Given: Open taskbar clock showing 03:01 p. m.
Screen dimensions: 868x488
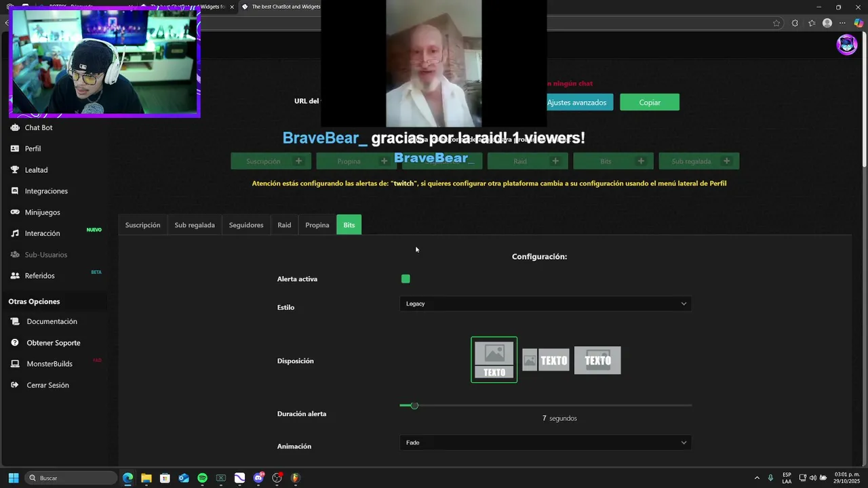Looking at the screenshot, I should point(847,478).
